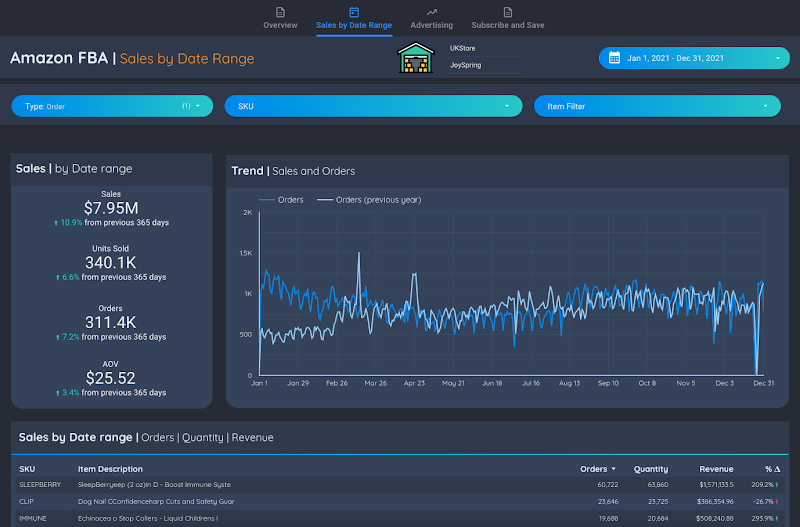
Task: Click the green warehouse logo icon
Action: 416,58
